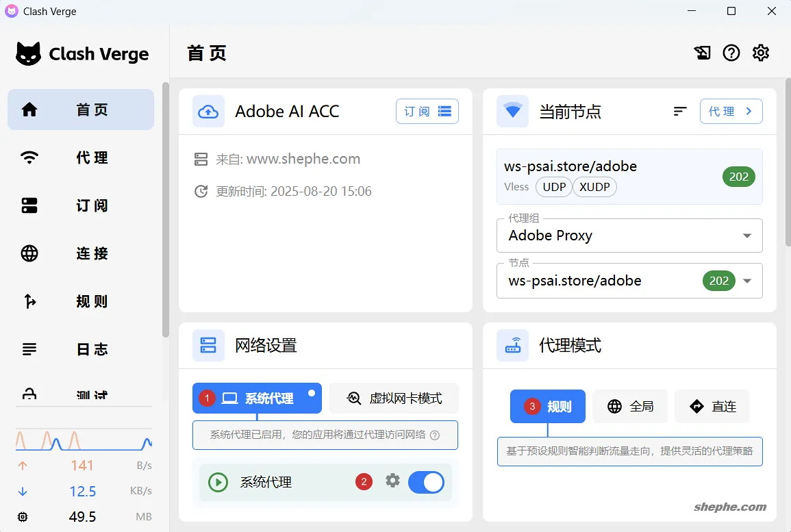The height and width of the screenshot is (532, 791).
Task: Click the gear icon beside the 系统代理 switch
Action: [x=392, y=482]
